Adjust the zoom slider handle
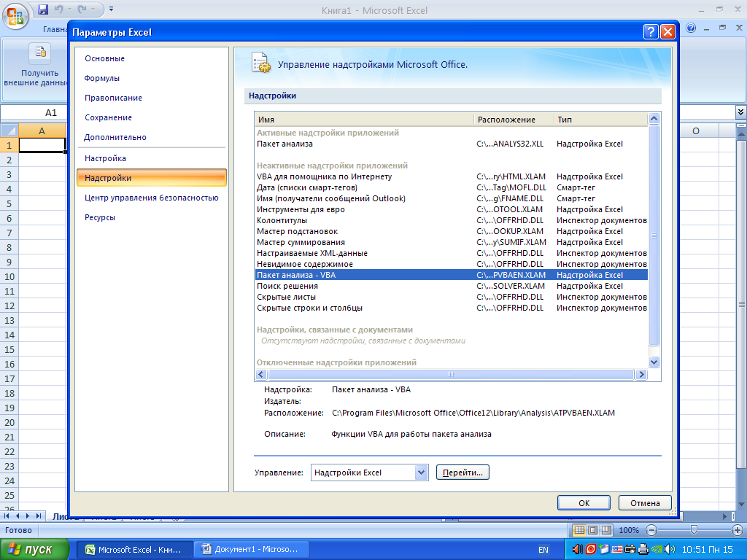 point(694,530)
